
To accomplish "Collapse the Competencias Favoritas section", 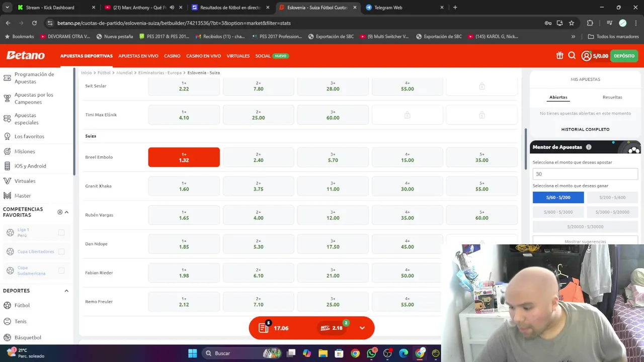I will [66, 212].
